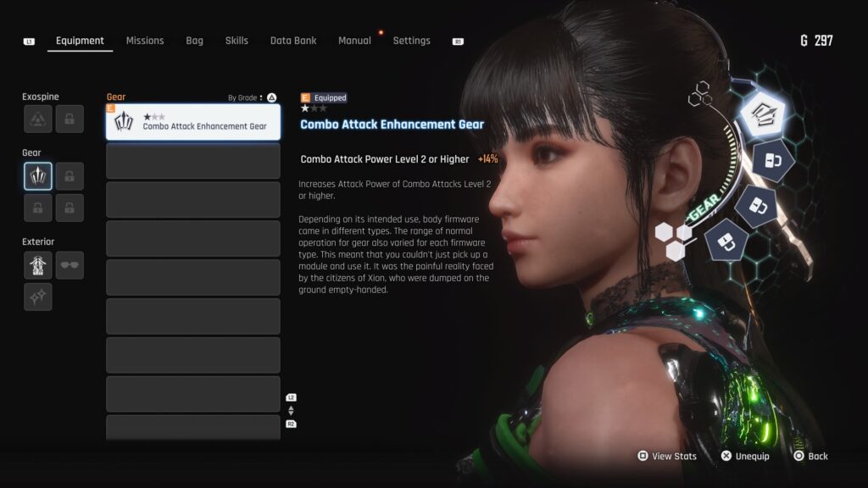Click the R1 shoulder button icon

pos(458,42)
